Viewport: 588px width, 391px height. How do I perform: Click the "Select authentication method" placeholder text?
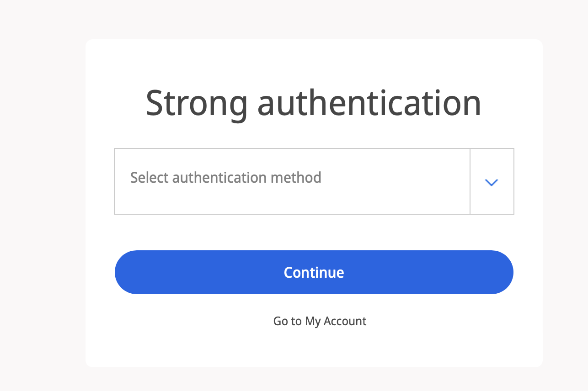click(x=226, y=177)
